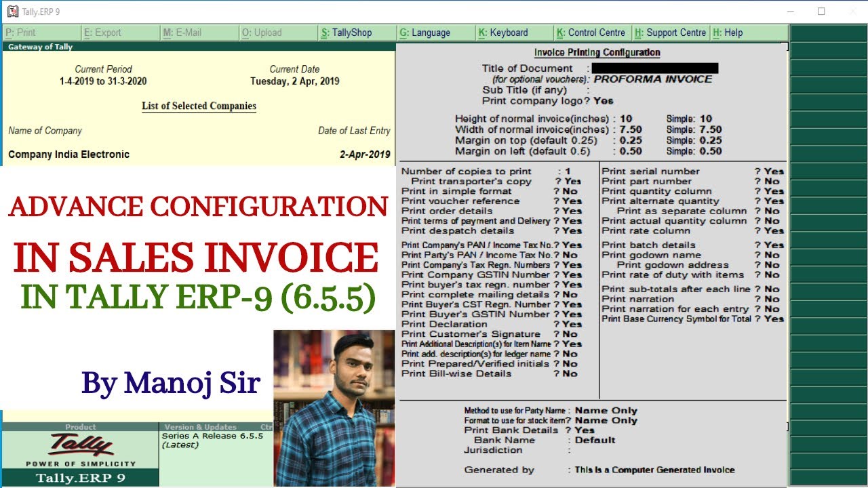
Task: Click the Tally logo in Product panel
Action: click(80, 445)
